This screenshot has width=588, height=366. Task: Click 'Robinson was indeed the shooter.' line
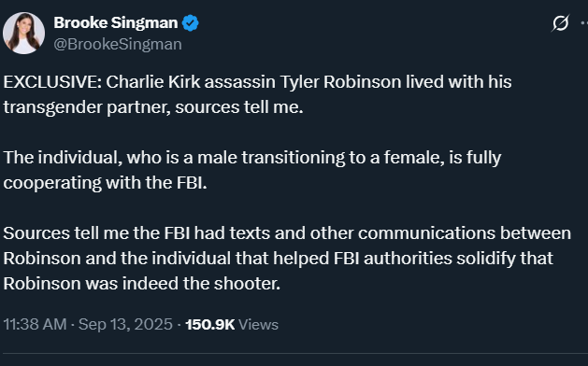[x=142, y=284]
